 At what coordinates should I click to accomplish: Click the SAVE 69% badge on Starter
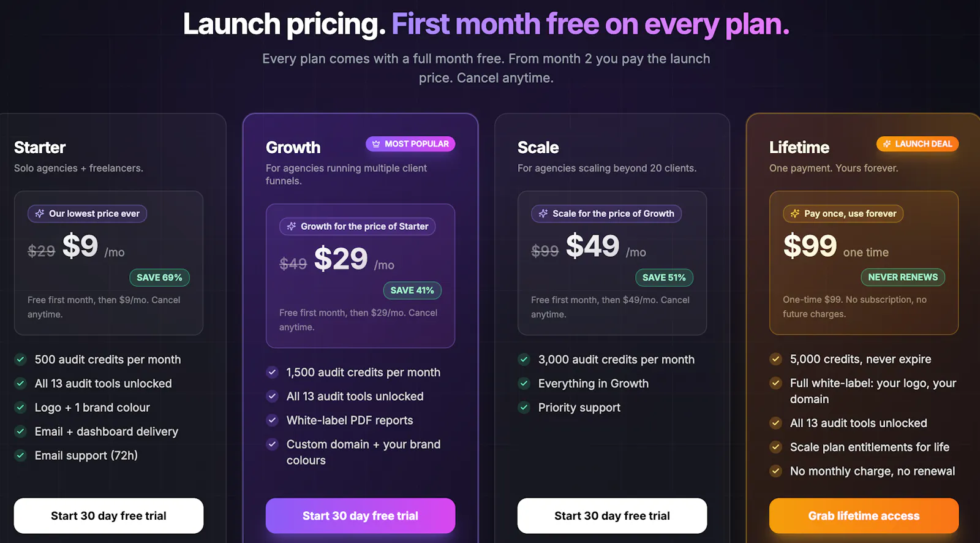(159, 278)
